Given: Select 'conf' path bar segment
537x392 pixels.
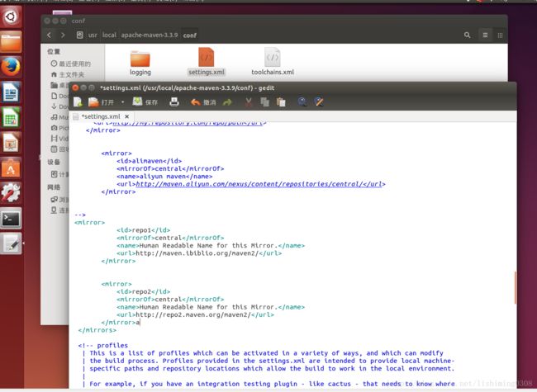Looking at the screenshot, I should coord(190,35).
